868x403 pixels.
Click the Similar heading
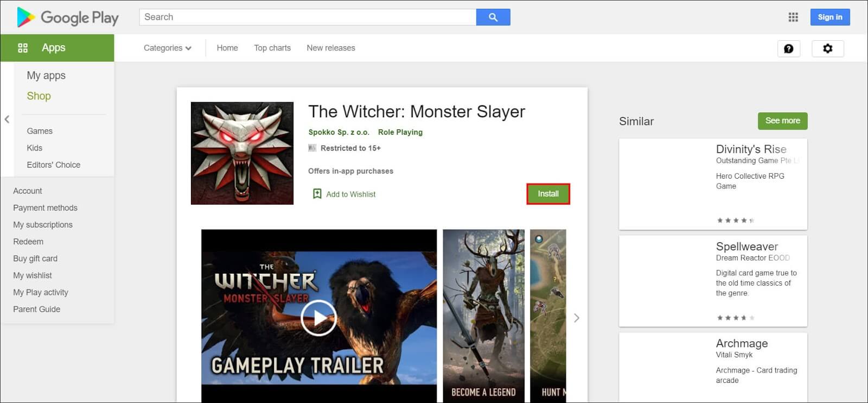point(636,121)
